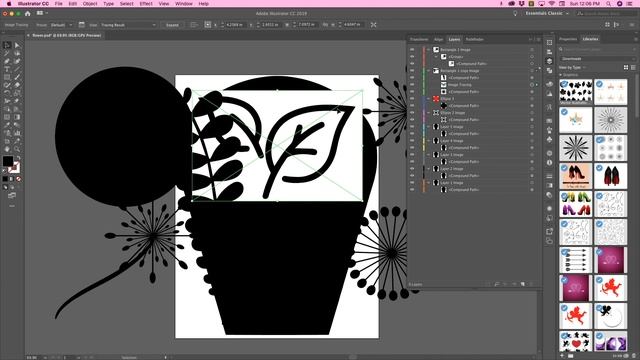
Task: Toggle visibility of Layer 5 Image
Action: pos(412,127)
